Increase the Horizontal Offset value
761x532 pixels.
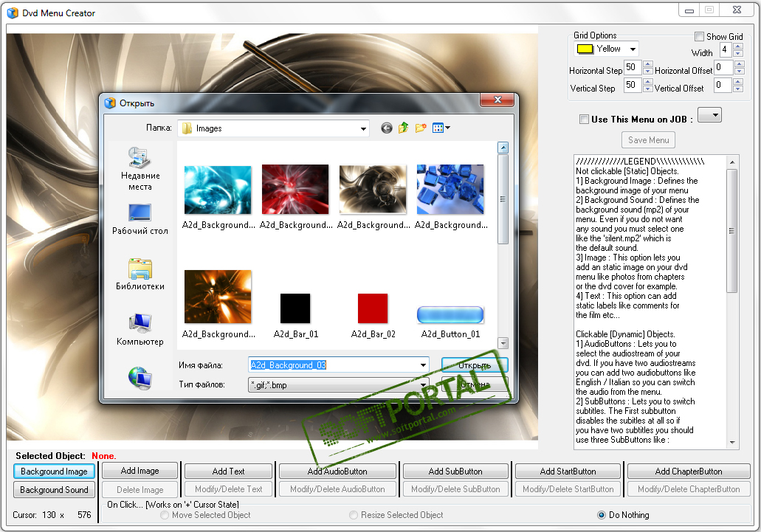click(x=739, y=64)
